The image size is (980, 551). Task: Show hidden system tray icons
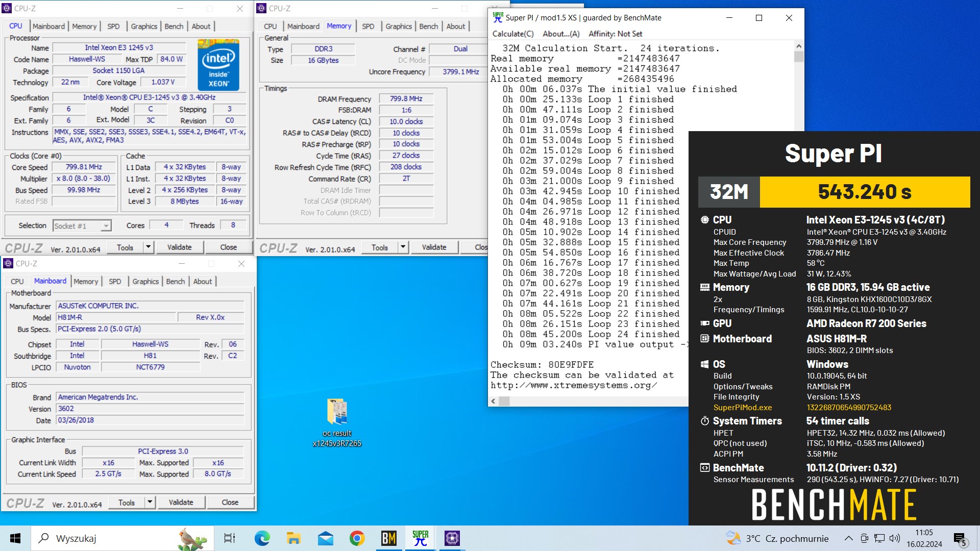pyautogui.click(x=848, y=538)
